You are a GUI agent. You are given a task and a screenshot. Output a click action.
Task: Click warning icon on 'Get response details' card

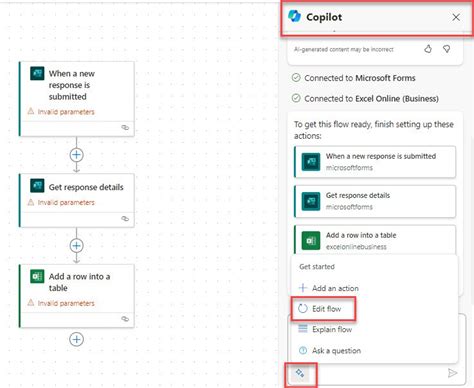point(31,202)
